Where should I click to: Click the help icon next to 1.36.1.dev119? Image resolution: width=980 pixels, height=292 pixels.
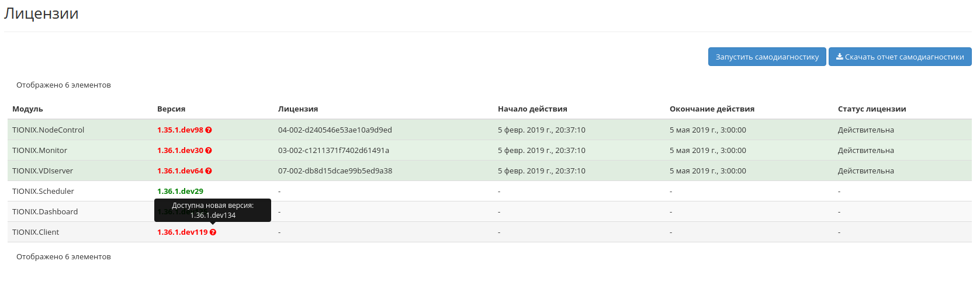(213, 232)
